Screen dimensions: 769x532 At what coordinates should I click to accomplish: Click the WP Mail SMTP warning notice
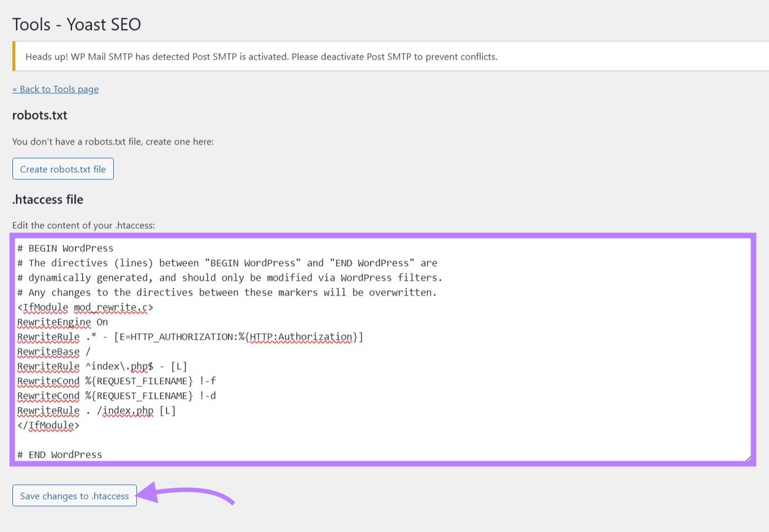coord(261,56)
